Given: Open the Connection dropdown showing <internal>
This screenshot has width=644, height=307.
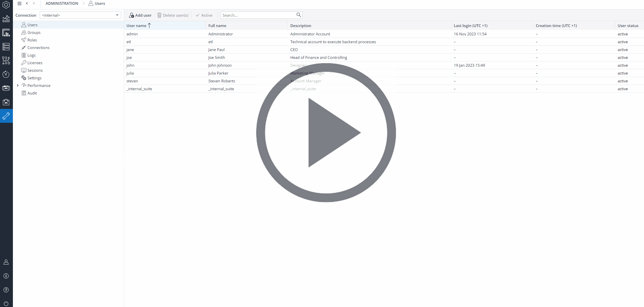Looking at the screenshot, I should 80,15.
